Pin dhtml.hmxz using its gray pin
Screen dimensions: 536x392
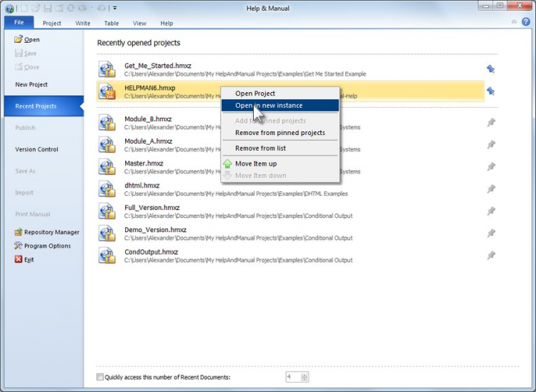[x=491, y=189]
